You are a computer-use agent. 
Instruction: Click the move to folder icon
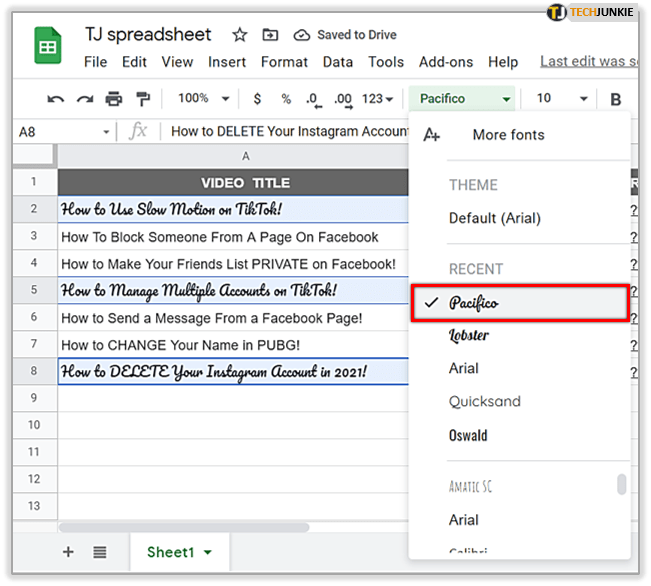click(270, 35)
